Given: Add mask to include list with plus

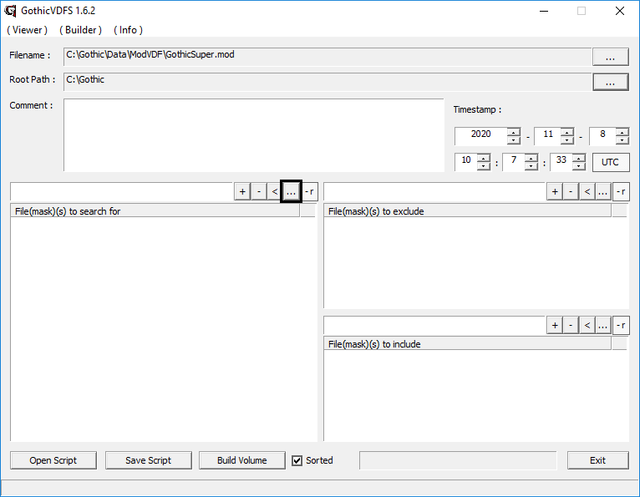Looking at the screenshot, I should click(x=555, y=325).
